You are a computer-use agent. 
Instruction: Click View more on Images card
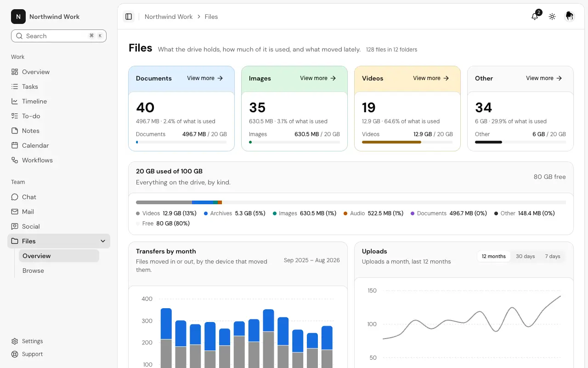click(x=318, y=78)
